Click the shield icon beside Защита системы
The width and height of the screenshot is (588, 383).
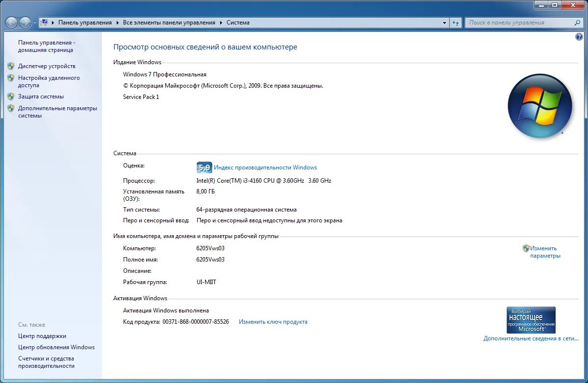click(x=11, y=96)
